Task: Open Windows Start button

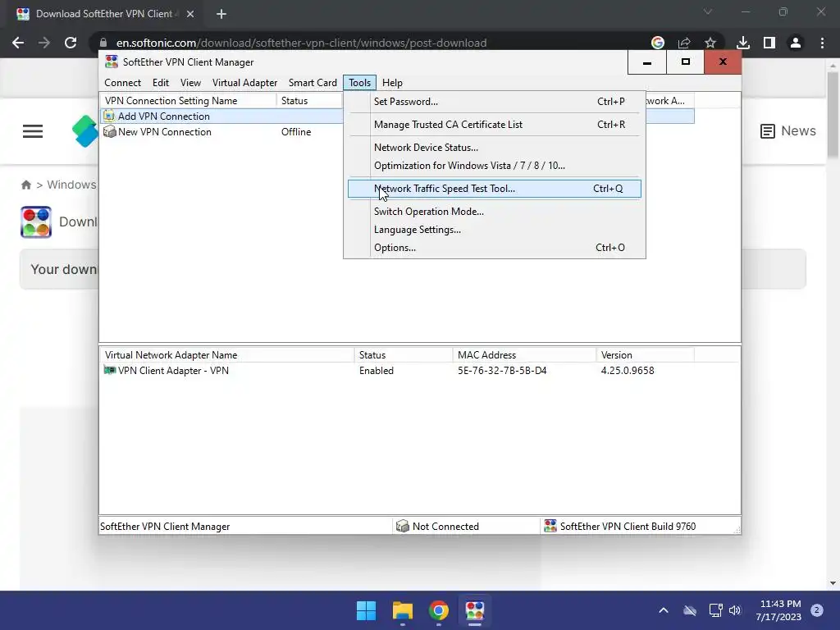Action: pyautogui.click(x=367, y=610)
